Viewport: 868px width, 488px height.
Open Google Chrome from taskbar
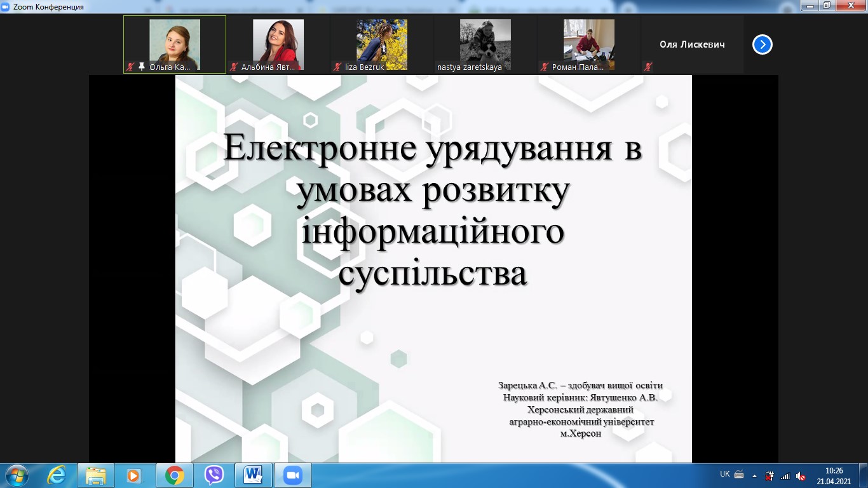tap(174, 475)
